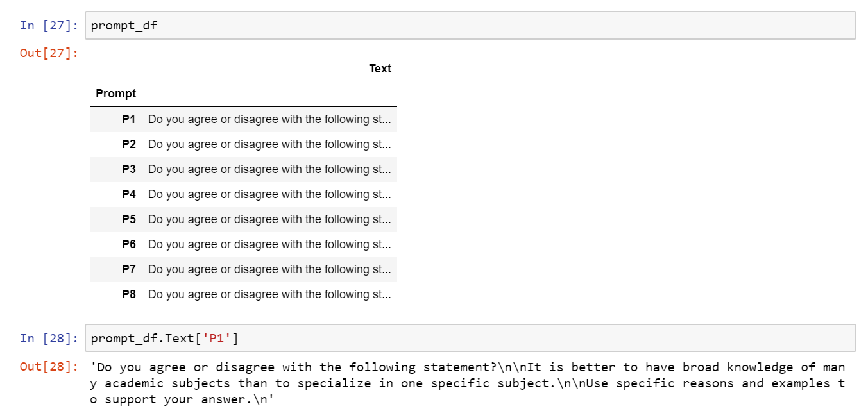Image resolution: width=868 pixels, height=420 pixels.
Task: Click the Out[27] output label
Action: [x=49, y=53]
